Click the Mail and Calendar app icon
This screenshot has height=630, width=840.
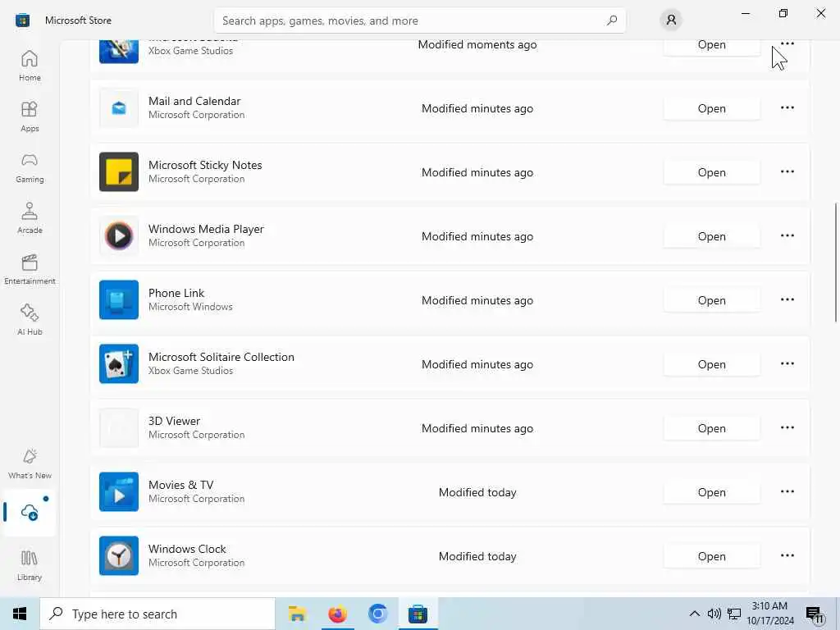pos(119,108)
